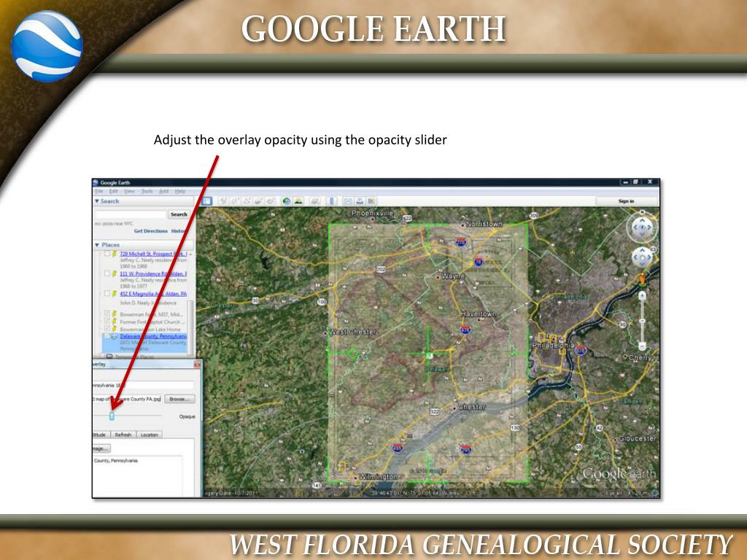Click the Add Placemark toolbar icon
The width and height of the screenshot is (747, 560).
(x=223, y=201)
